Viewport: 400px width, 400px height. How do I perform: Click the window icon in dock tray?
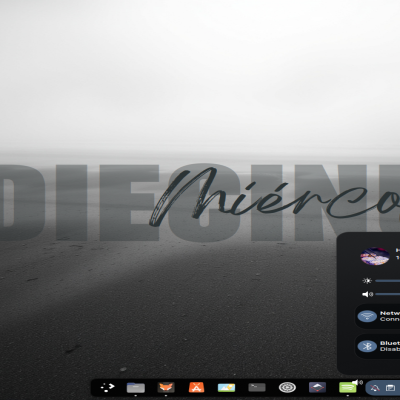point(390,388)
